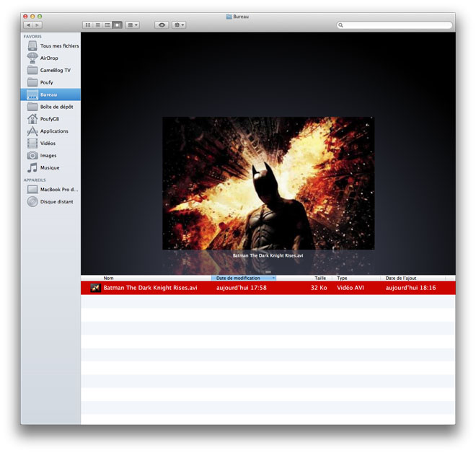Image resolution: width=476 pixels, height=453 pixels.
Task: Sort by Date de l'ajout column
Action: point(401,278)
